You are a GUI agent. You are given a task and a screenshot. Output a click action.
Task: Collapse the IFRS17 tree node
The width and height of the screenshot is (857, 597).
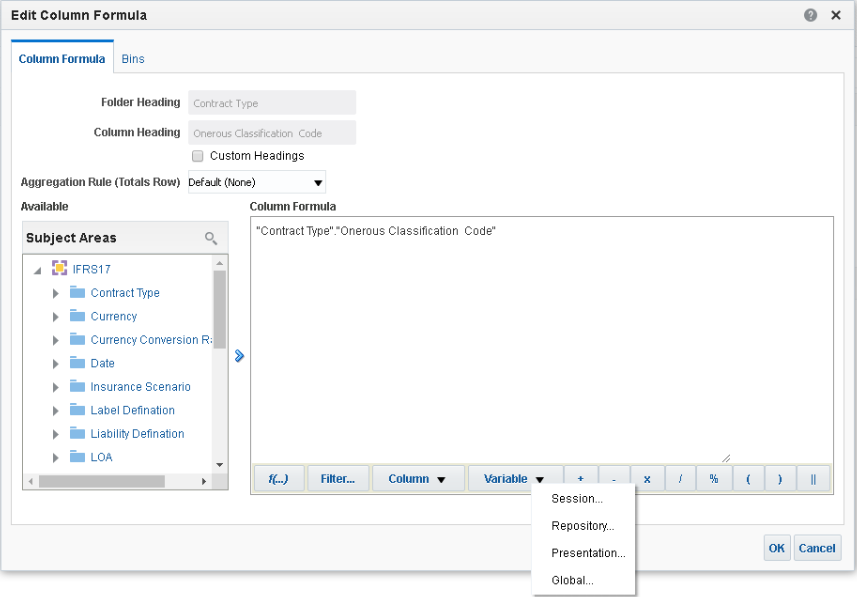[x=37, y=270]
